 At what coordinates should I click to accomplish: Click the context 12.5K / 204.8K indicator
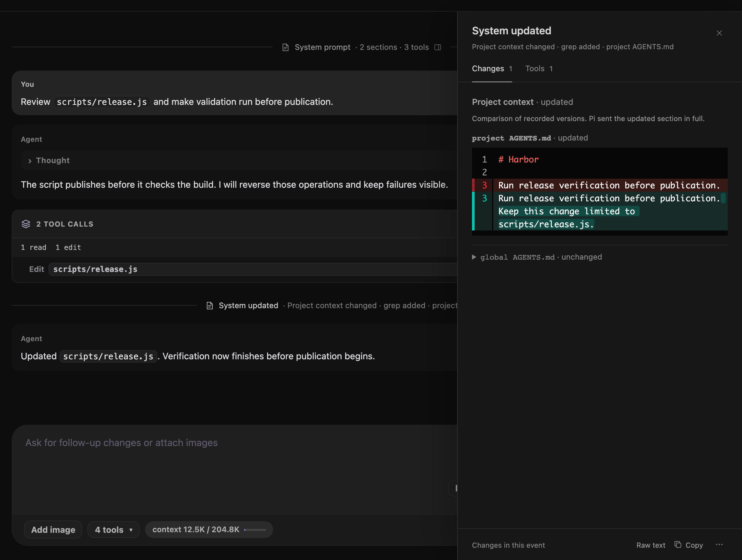pos(209,530)
